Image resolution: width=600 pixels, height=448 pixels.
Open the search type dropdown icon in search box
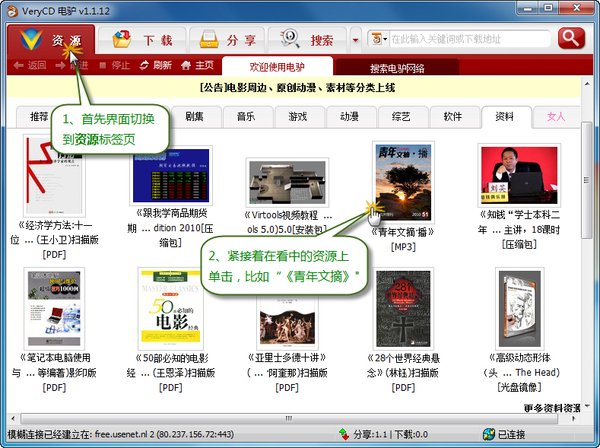coord(378,39)
